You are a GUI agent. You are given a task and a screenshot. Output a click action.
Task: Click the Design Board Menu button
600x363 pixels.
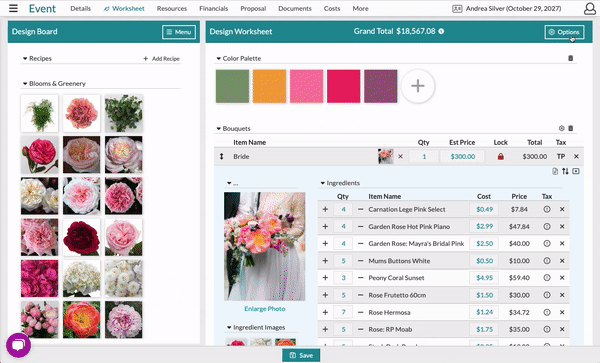click(179, 32)
